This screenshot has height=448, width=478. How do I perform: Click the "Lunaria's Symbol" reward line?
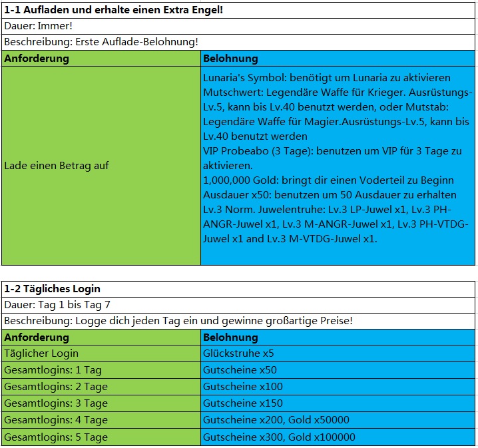326,78
